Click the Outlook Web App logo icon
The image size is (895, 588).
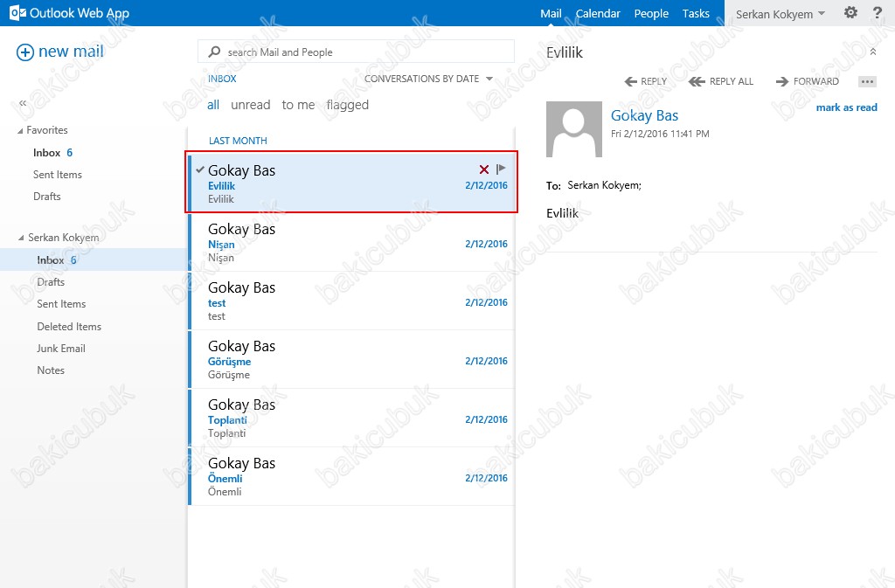(x=17, y=13)
